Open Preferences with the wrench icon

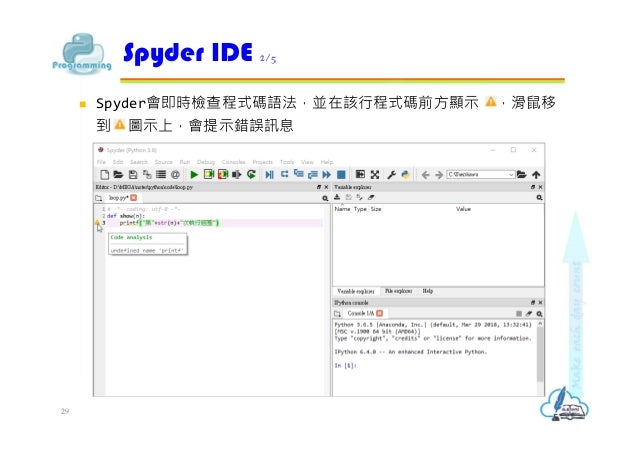(391, 175)
